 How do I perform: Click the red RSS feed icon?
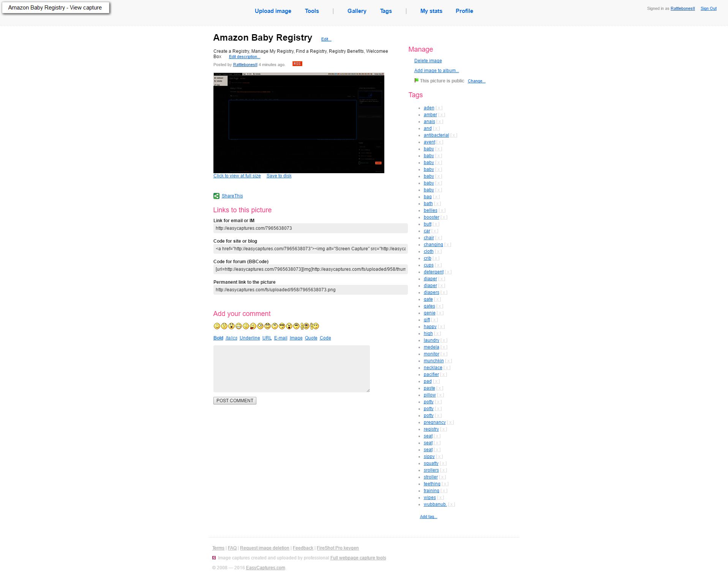click(297, 64)
